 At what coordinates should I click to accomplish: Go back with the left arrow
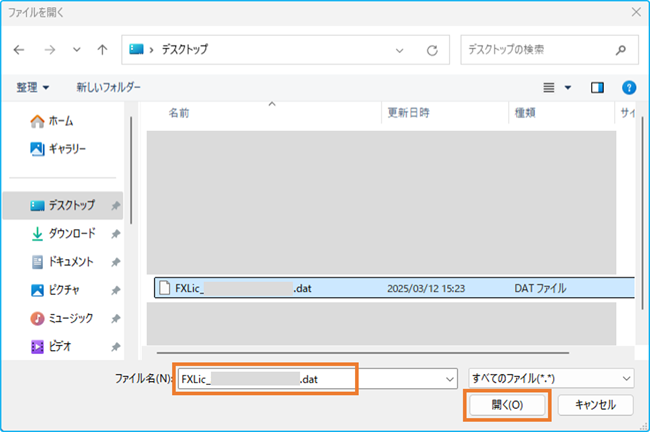pyautogui.click(x=19, y=50)
